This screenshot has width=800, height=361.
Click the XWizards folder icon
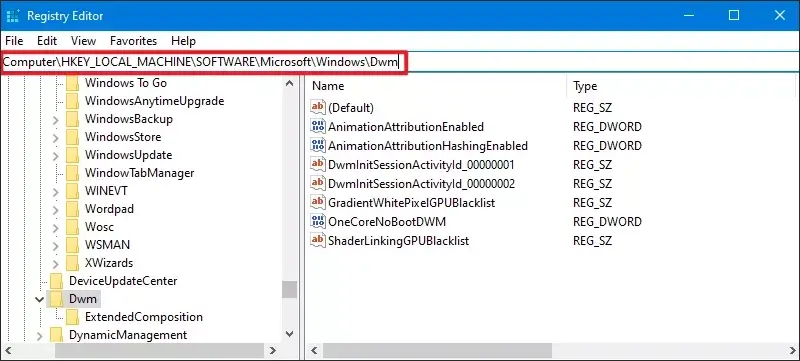click(72, 263)
